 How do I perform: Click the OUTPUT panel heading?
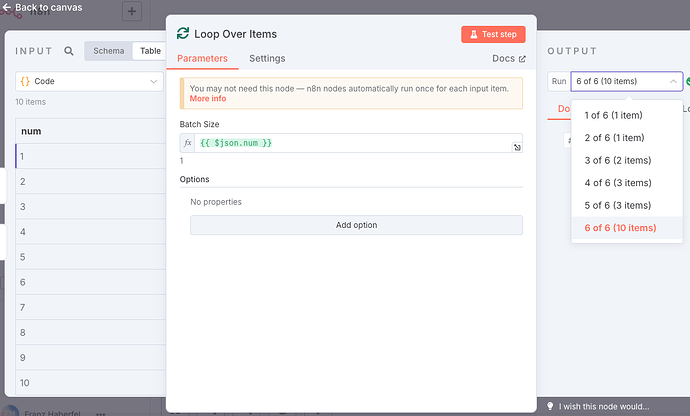click(x=572, y=51)
